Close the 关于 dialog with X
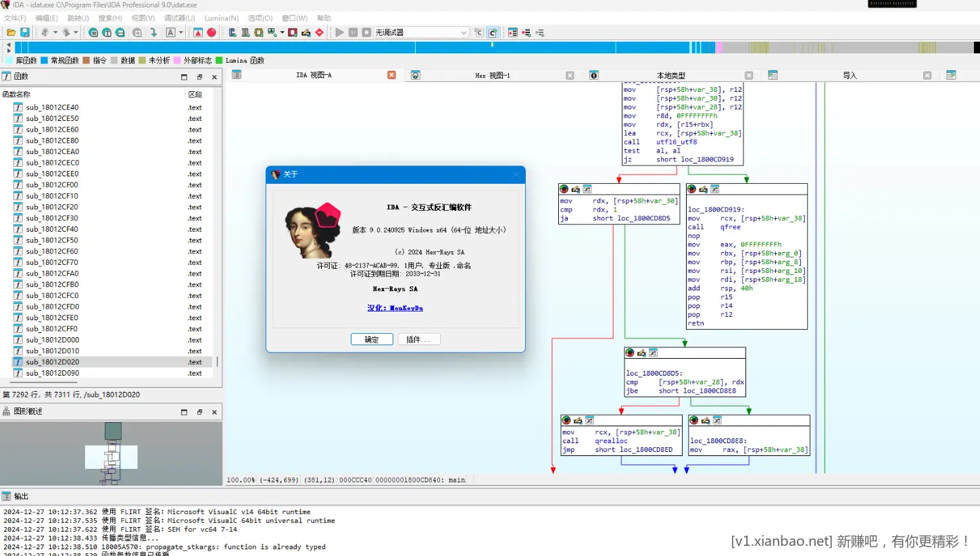Screen dimensions: 980x556 (516, 174)
